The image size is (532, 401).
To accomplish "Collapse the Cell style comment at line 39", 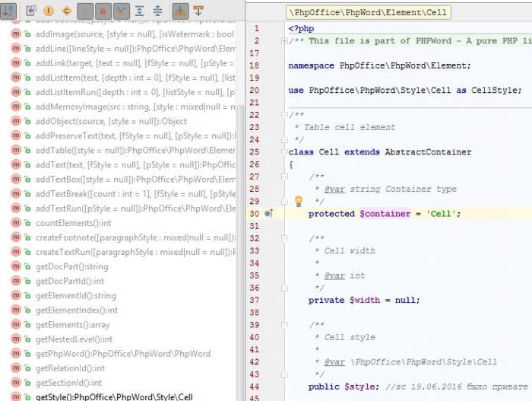I will click(284, 325).
